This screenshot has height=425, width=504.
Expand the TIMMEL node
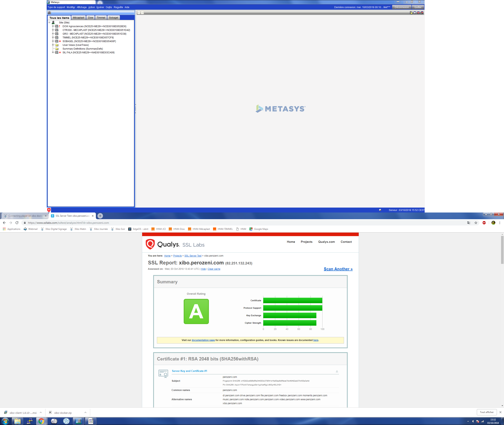point(53,37)
